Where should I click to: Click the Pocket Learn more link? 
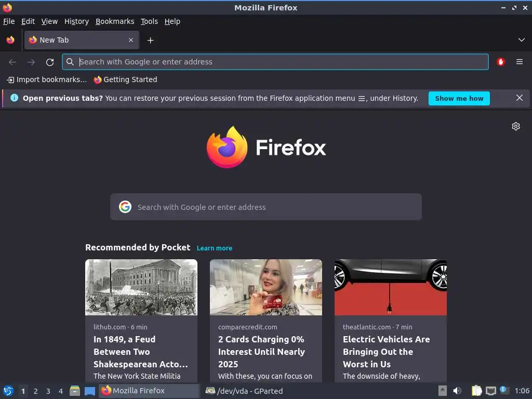pos(215,248)
